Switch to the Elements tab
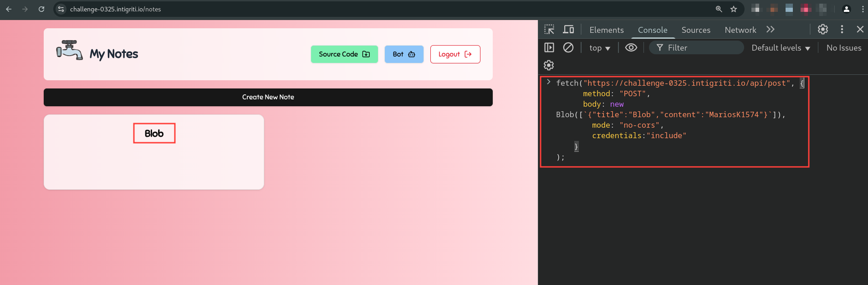868x285 pixels. (x=606, y=30)
